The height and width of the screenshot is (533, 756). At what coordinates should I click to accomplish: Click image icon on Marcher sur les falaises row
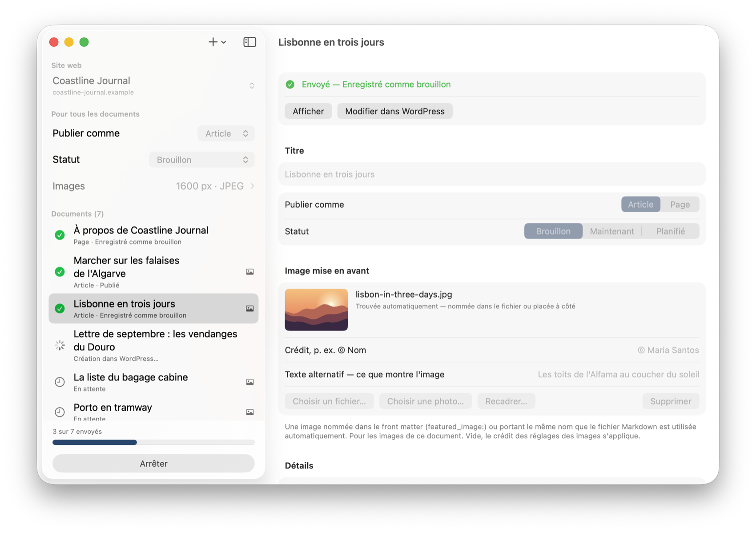coord(250,272)
